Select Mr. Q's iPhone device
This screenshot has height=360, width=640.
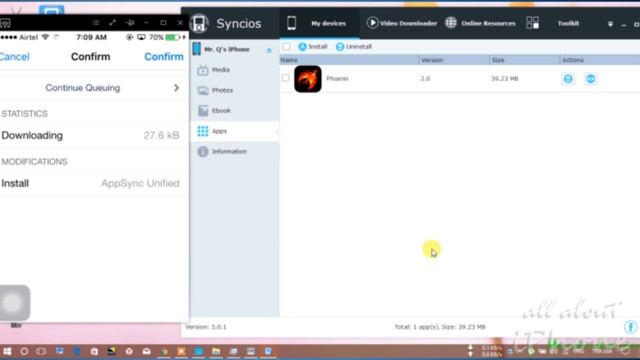click(x=227, y=49)
